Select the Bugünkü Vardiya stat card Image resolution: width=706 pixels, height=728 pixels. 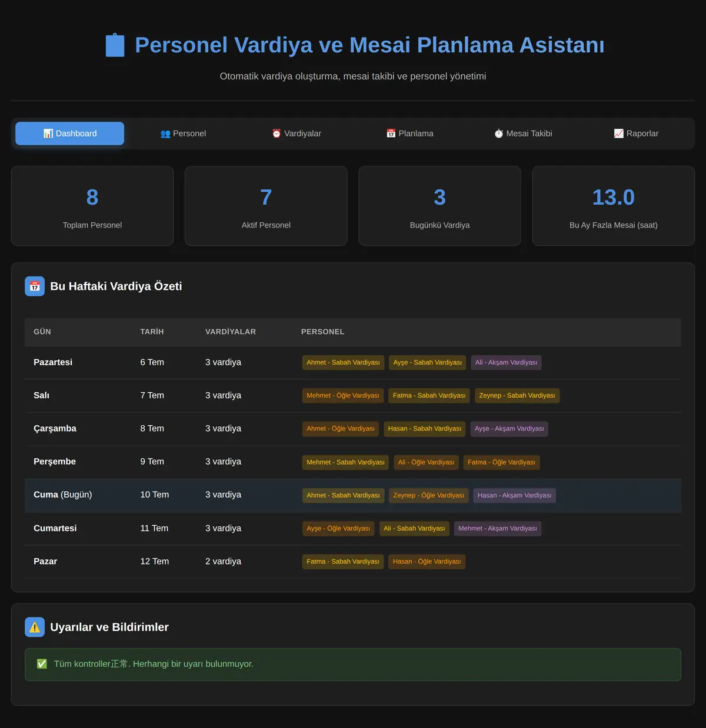point(439,206)
